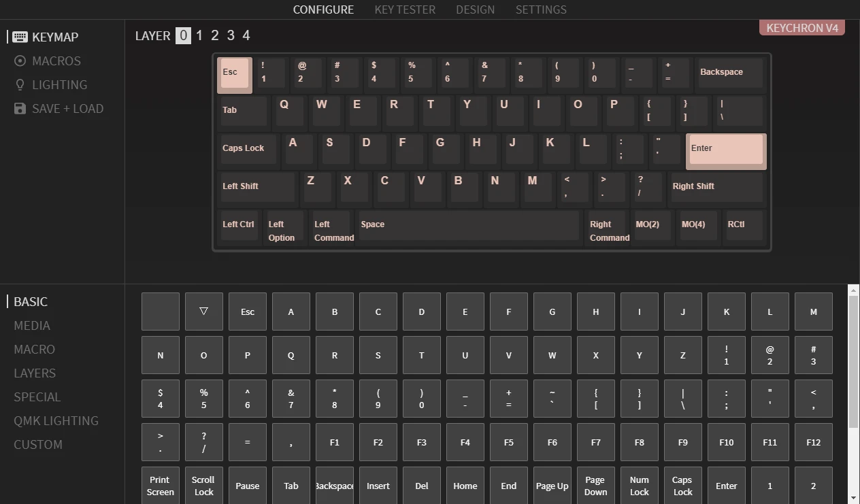Pick the blank empty keycode
860x504 pixels.
coord(161,312)
